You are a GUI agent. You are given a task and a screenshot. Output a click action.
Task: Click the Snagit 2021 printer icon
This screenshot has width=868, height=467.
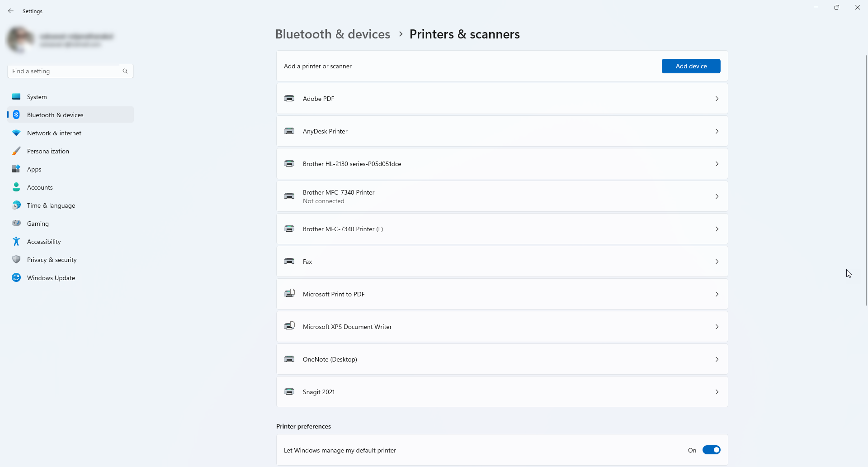(x=289, y=391)
